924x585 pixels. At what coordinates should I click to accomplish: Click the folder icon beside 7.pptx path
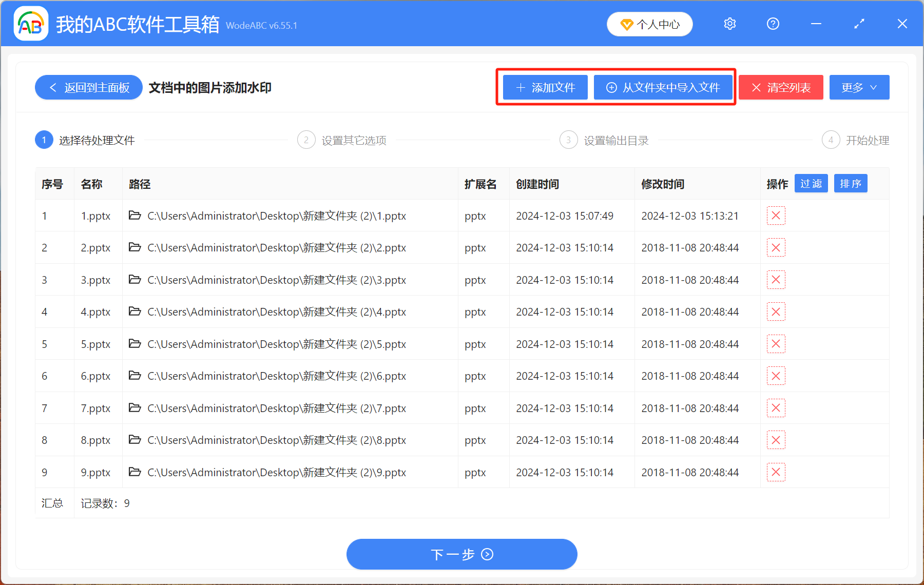pos(134,408)
